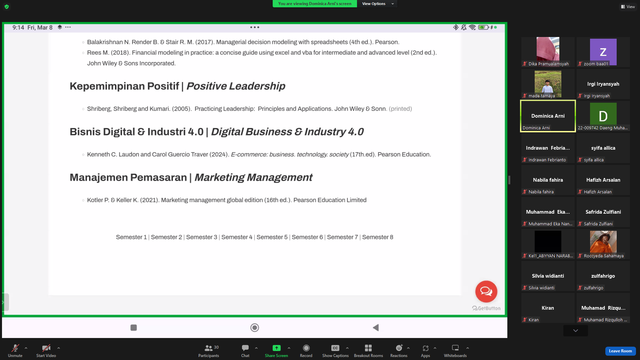Click the 'Manajemen Pemasaran' heading
Image resolution: width=640 pixels, height=360 pixels.
pyautogui.click(x=191, y=178)
